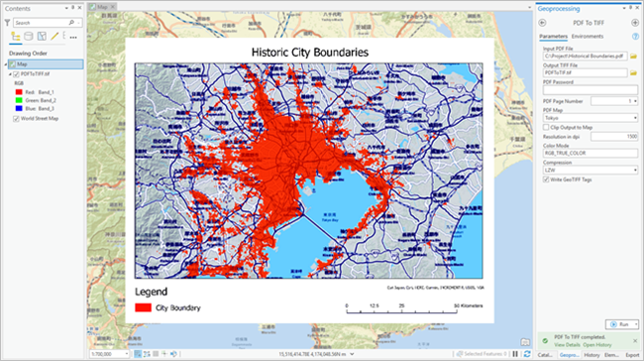Viewport: 644px width, 361px height.
Task: Open Contents pane options dropdown arrow
Action: click(x=66, y=8)
